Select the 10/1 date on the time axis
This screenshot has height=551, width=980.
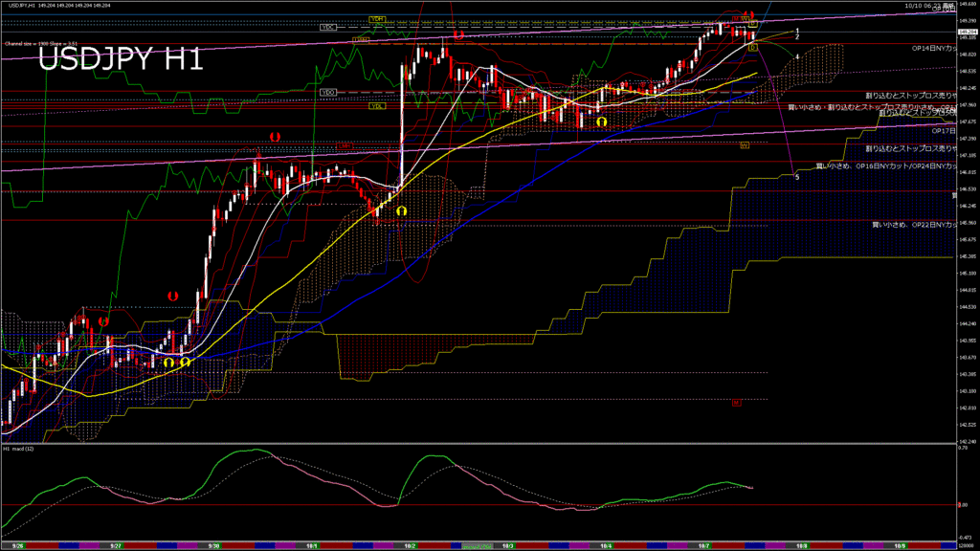pos(311,546)
